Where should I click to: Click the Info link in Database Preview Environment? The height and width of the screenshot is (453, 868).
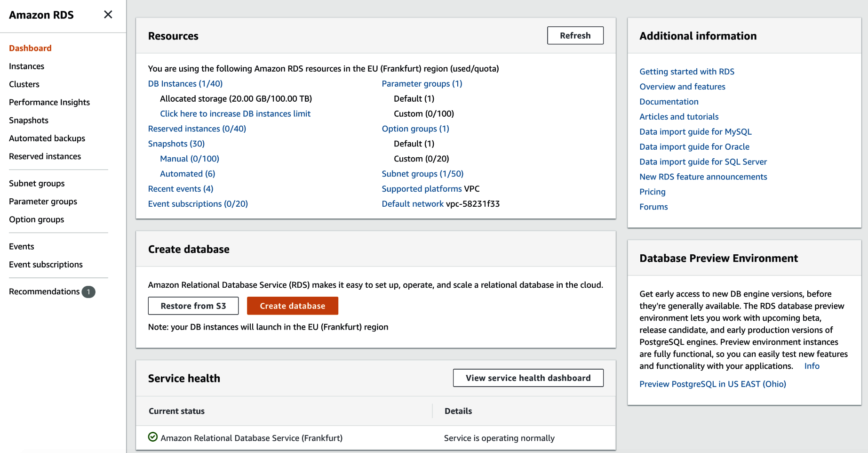coord(812,366)
